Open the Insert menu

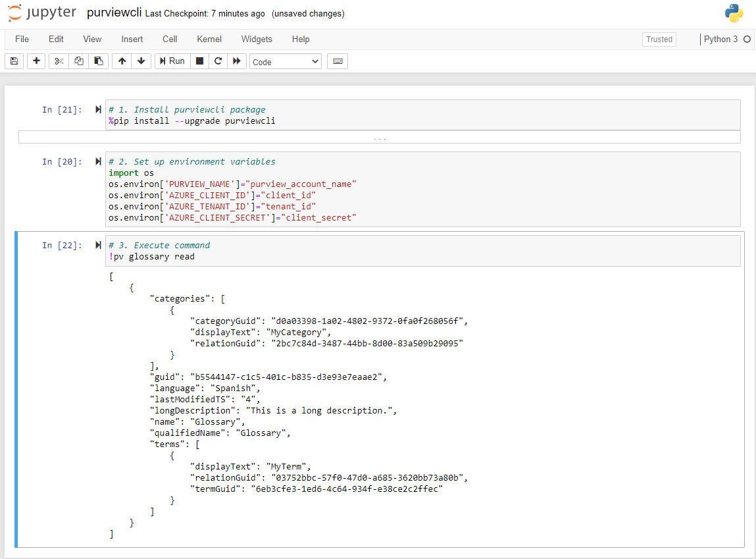(x=132, y=39)
